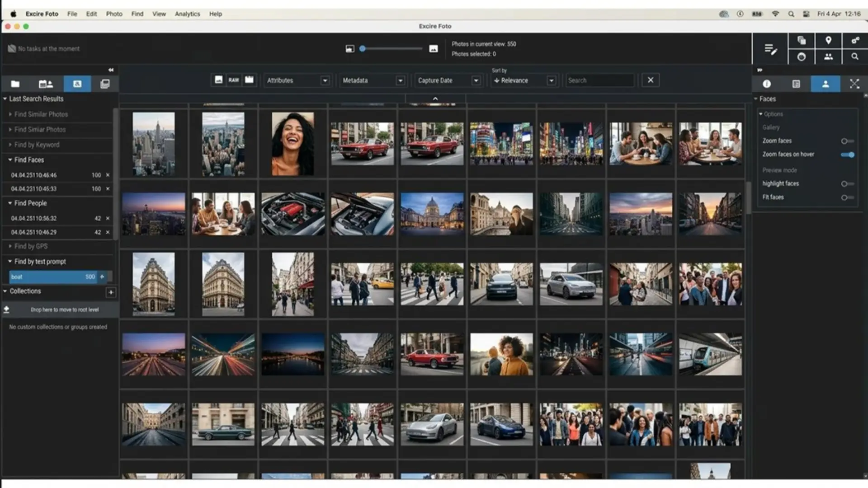Viewport: 868px width, 488px height.
Task: Open the Info tab icon in right panel
Action: coord(767,84)
